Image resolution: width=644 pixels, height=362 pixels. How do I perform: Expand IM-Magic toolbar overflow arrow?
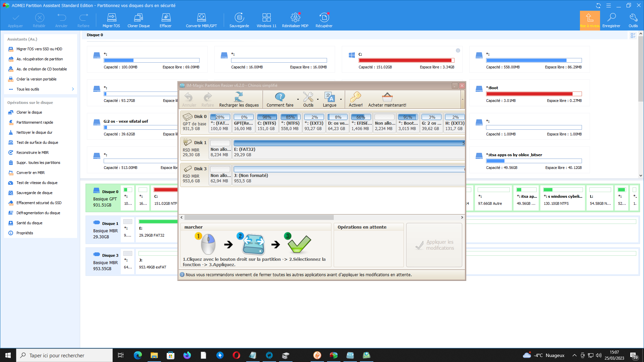463,99
